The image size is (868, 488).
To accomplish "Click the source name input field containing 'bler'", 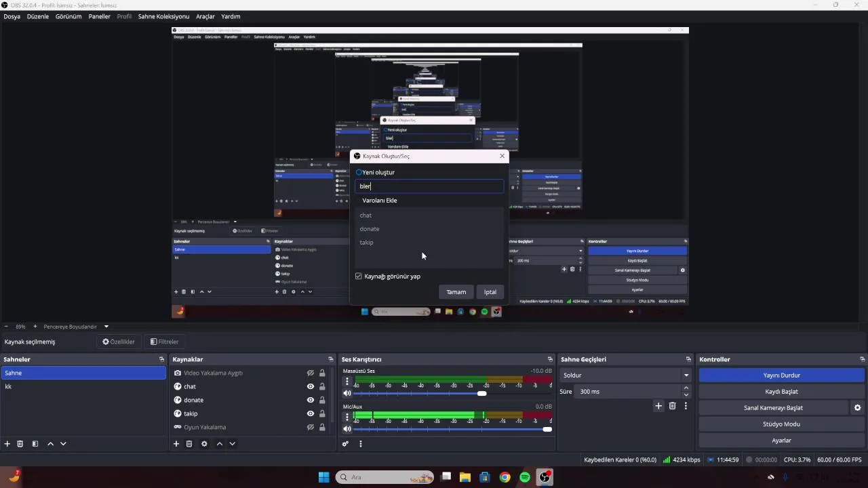I will [429, 186].
